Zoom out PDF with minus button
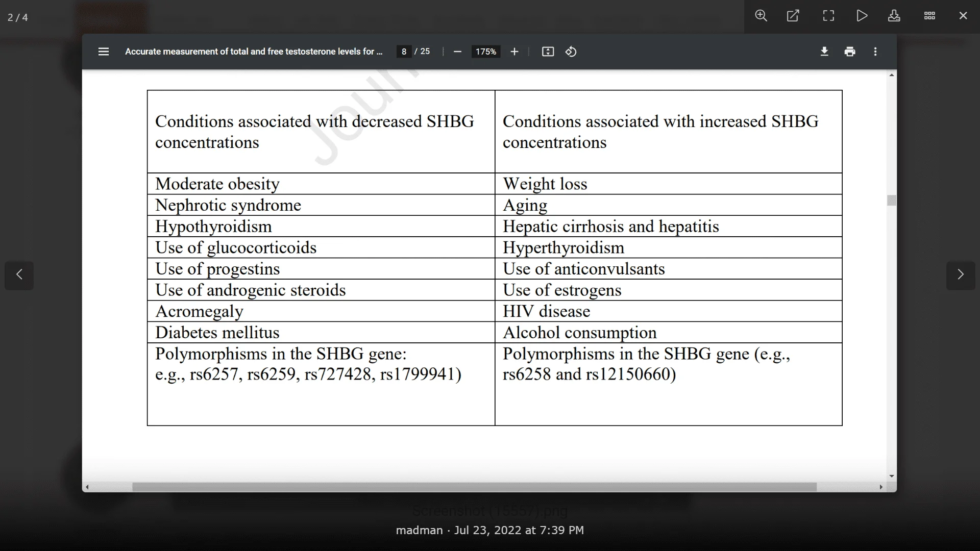This screenshot has width=980, height=551. (x=457, y=52)
